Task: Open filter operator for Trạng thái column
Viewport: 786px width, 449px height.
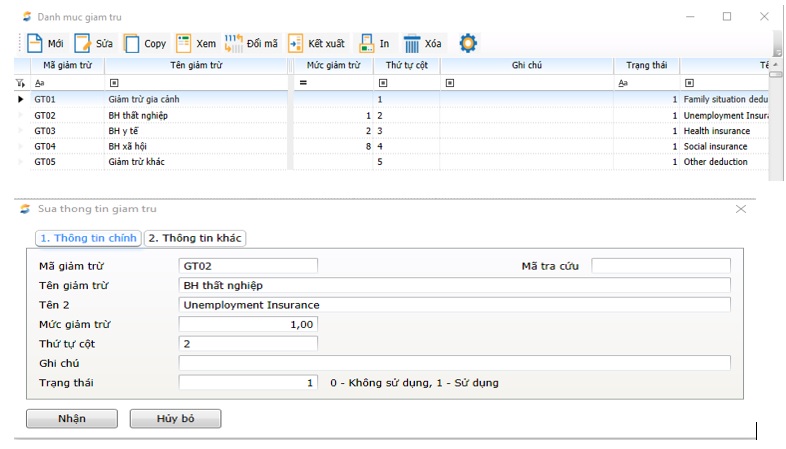Action: click(623, 83)
